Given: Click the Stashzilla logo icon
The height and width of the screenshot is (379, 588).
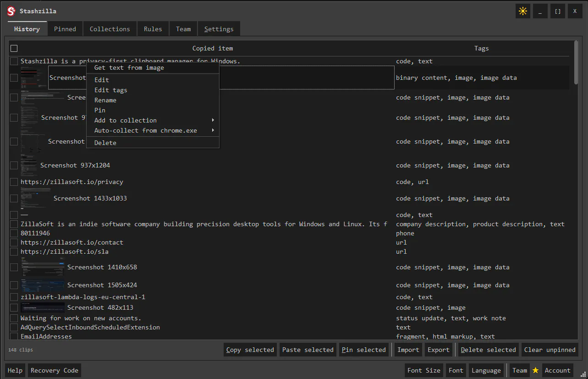Looking at the screenshot, I should tap(11, 11).
